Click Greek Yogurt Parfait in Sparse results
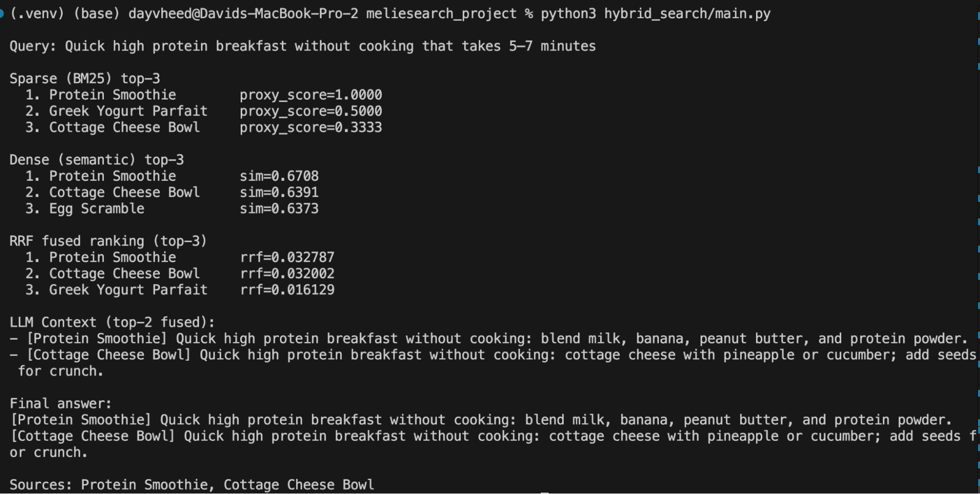Image resolution: width=980 pixels, height=494 pixels. (x=128, y=111)
